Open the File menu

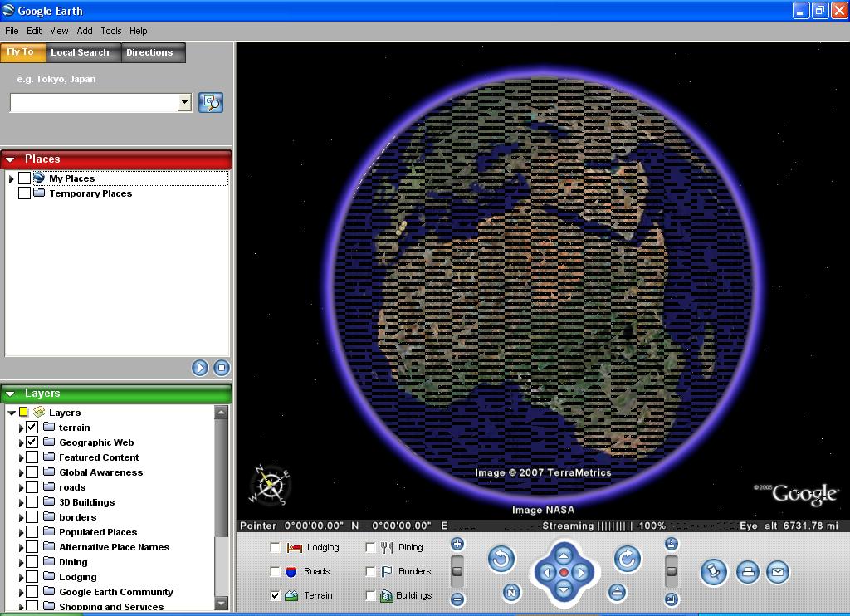pyautogui.click(x=12, y=31)
